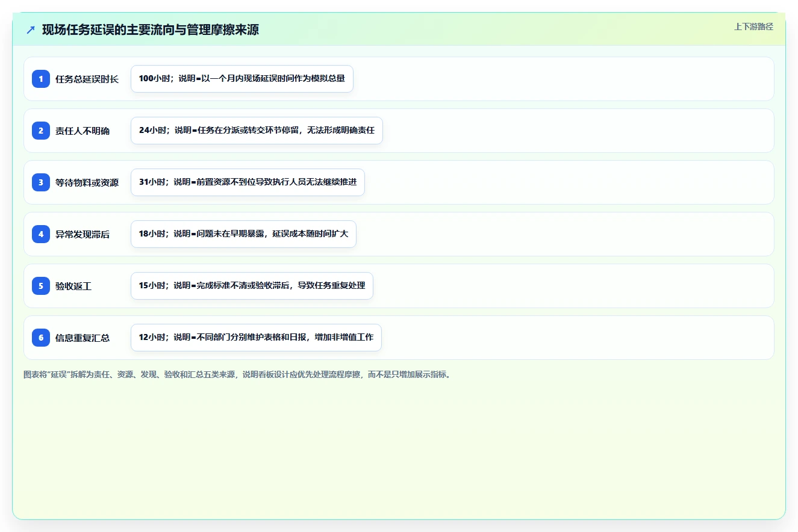Open the 31小时 waiting resources description box
Image resolution: width=798 pixels, height=532 pixels.
pyautogui.click(x=248, y=182)
